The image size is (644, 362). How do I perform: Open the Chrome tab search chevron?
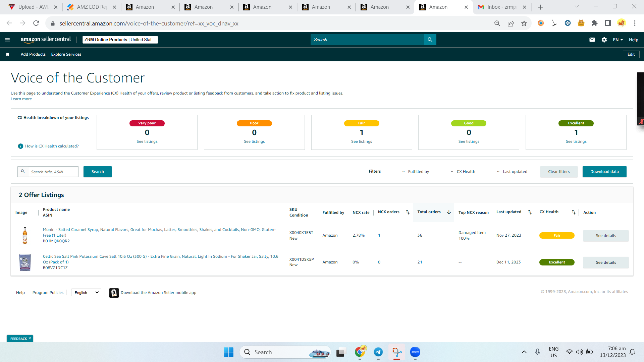click(577, 7)
